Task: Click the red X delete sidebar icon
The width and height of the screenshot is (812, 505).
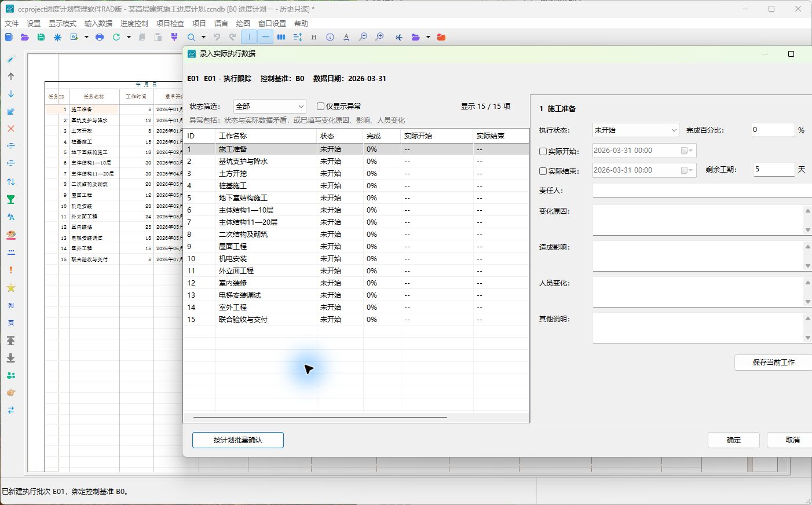Action: (11, 129)
